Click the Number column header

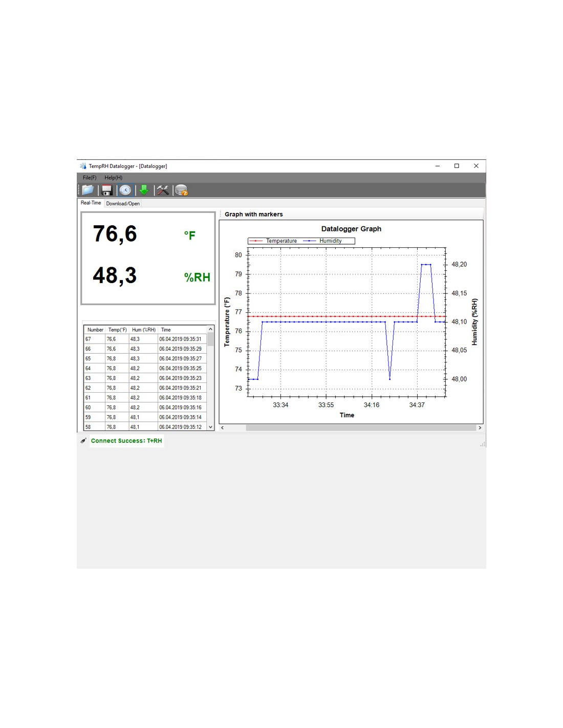tap(95, 330)
